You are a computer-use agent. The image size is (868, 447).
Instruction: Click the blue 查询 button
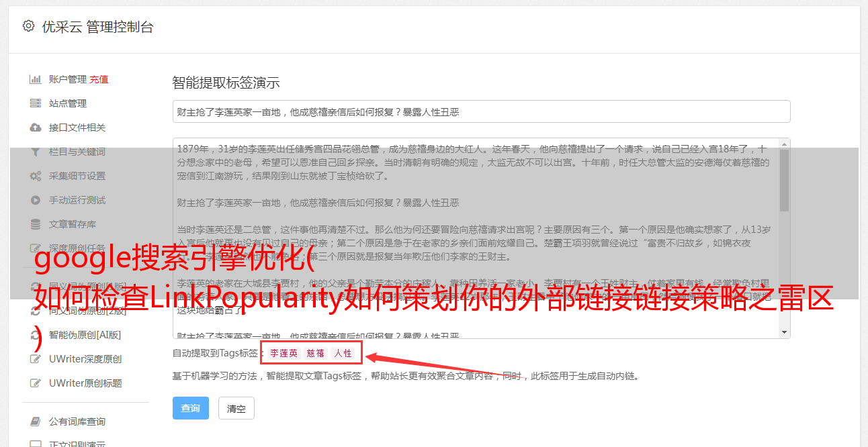(191, 408)
